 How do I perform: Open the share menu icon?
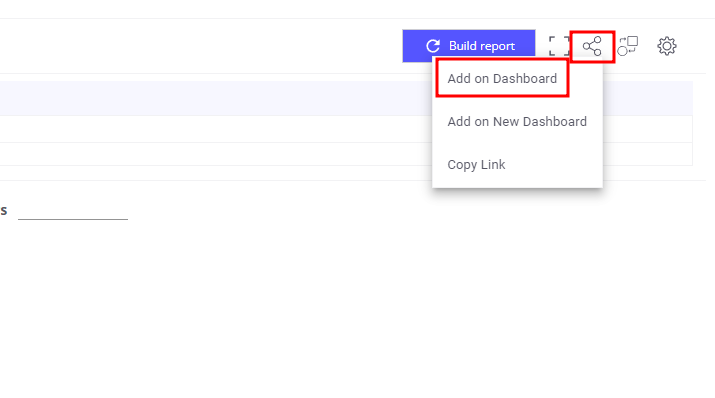(x=592, y=46)
